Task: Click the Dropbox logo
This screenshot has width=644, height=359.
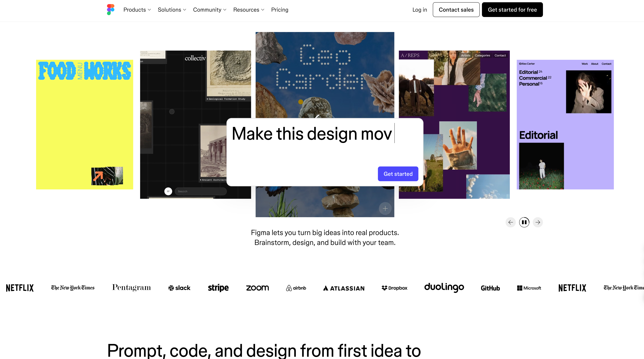Action: click(x=394, y=288)
